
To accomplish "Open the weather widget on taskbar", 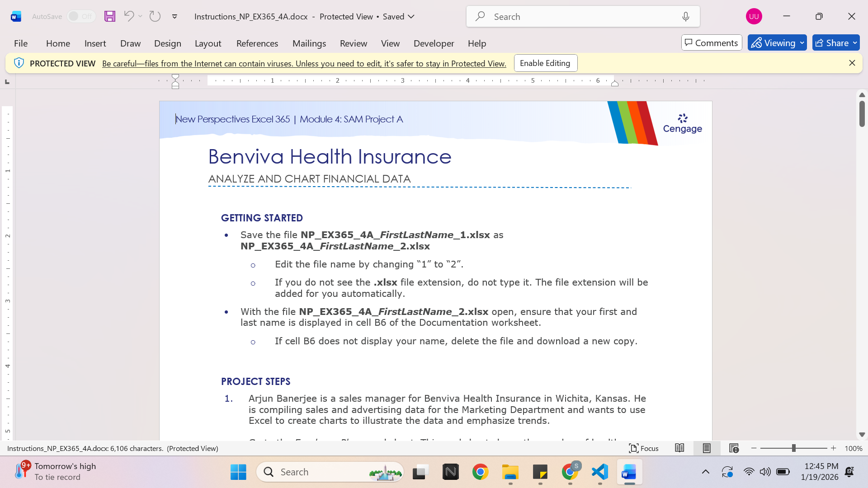I will 56,472.
